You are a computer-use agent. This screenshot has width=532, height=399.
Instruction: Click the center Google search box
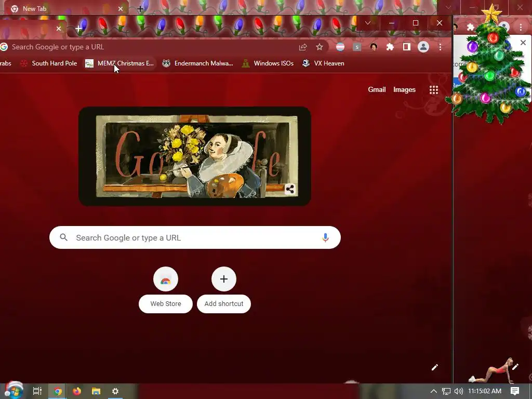point(195,237)
